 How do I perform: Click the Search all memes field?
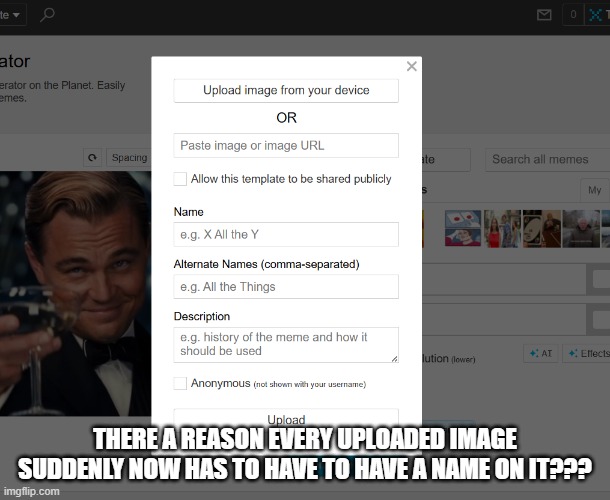547,160
